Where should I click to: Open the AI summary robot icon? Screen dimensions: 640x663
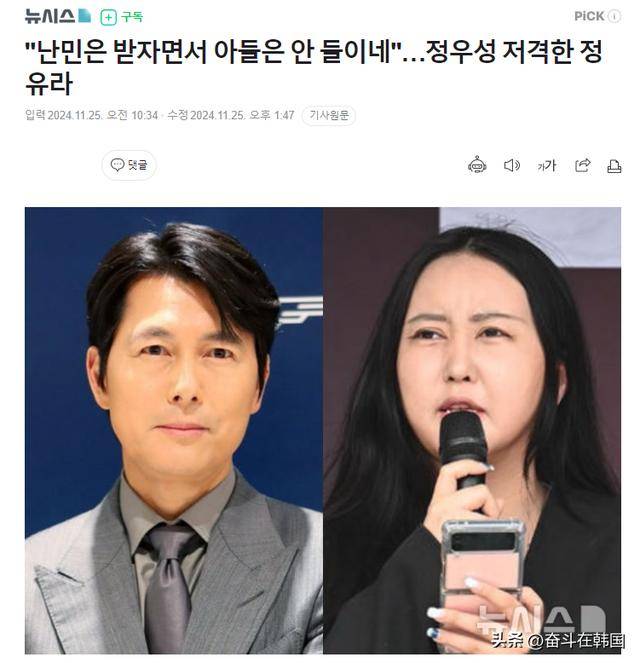[477, 165]
